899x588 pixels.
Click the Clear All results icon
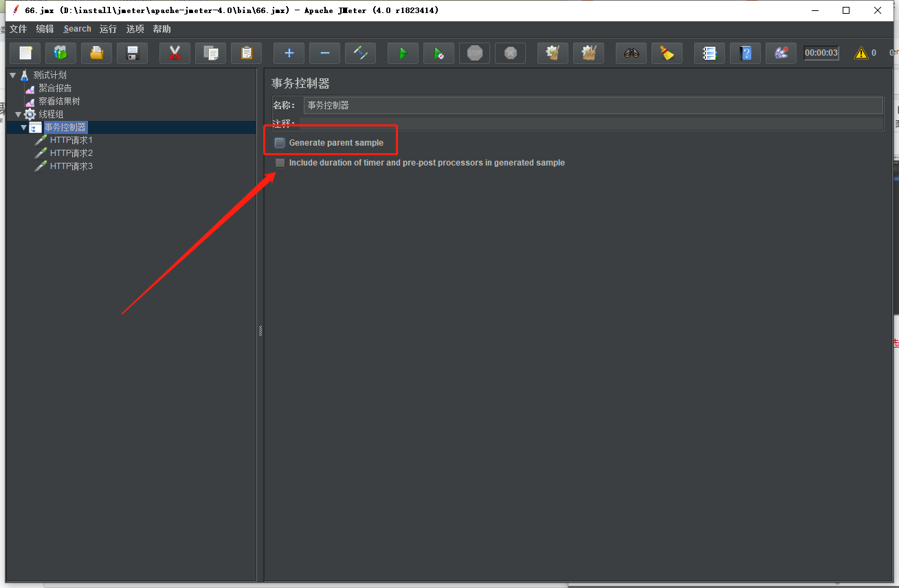pos(588,53)
